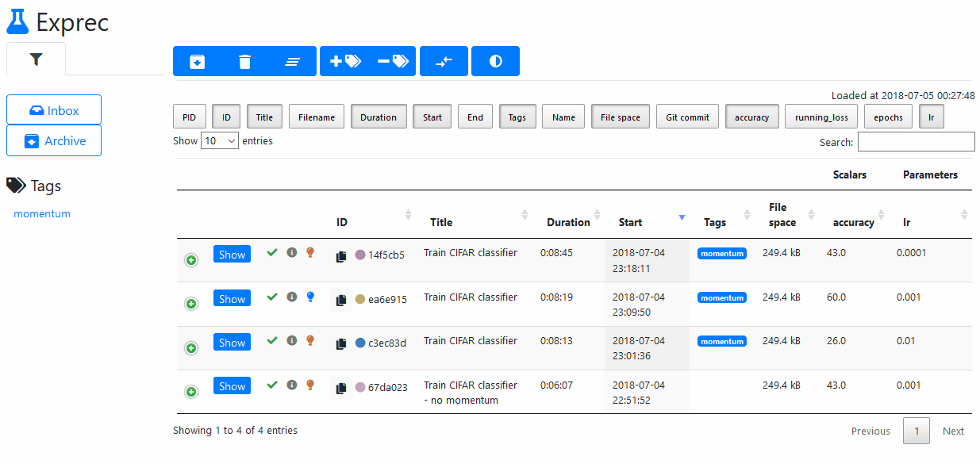
Task: Click the blue lightbulb icon for ea6e915
Action: click(310, 297)
